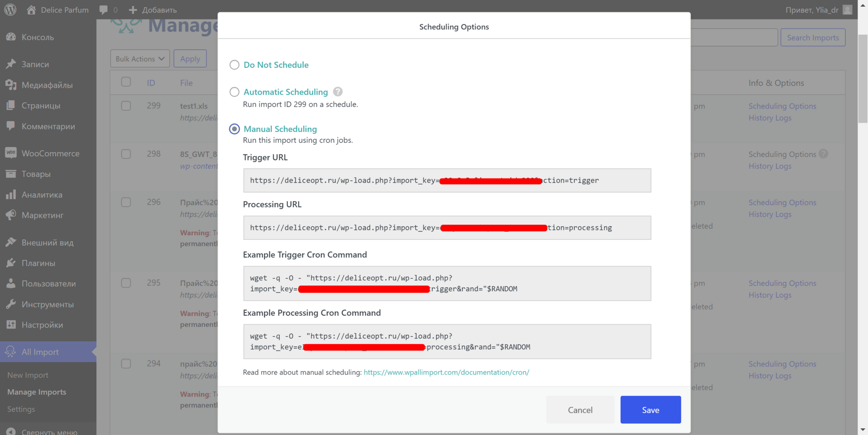Screen dimensions: 868x435
Task: Tick the checkbox for import 295
Action: [x=126, y=283]
